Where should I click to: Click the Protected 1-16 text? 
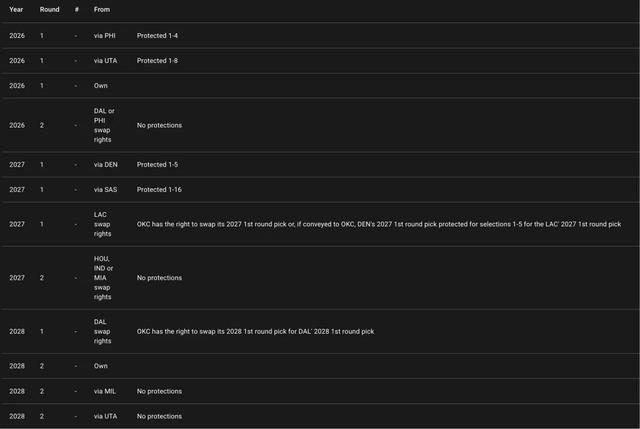[159, 190]
